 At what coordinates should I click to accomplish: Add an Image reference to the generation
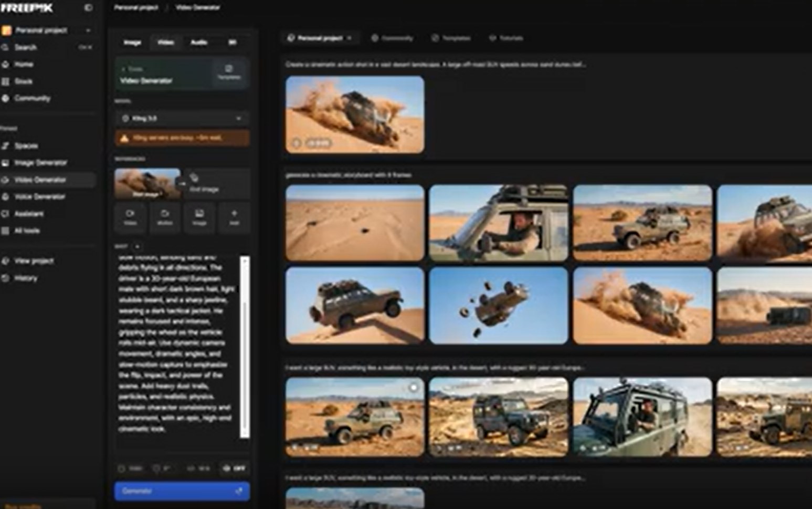point(199,217)
